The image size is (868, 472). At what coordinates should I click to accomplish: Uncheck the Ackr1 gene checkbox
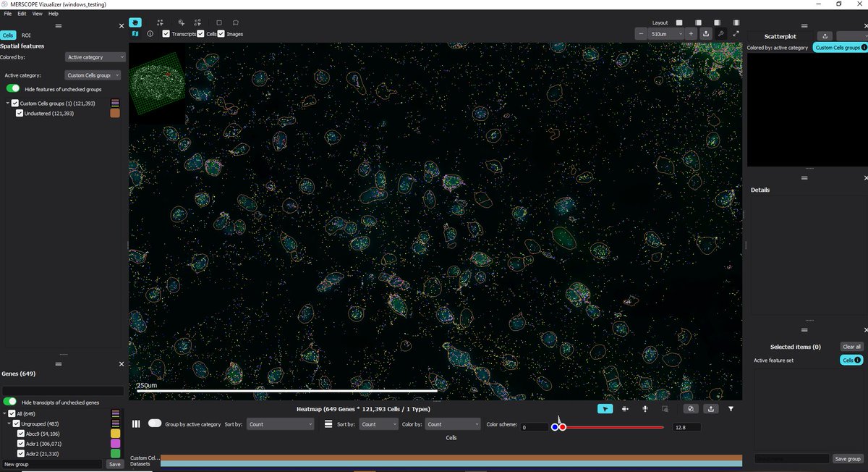pyautogui.click(x=20, y=444)
